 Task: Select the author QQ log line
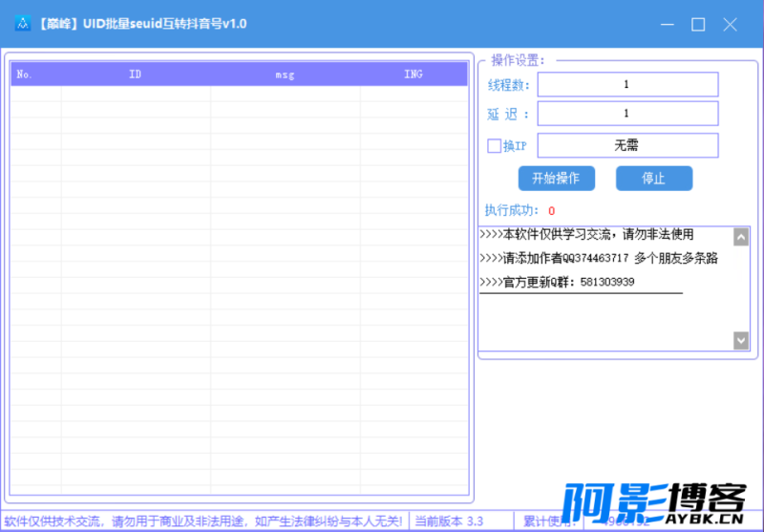point(599,258)
